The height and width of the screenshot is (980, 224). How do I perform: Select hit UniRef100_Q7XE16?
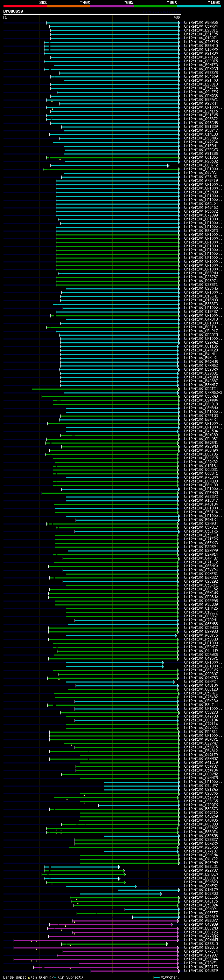[x=201, y=42]
